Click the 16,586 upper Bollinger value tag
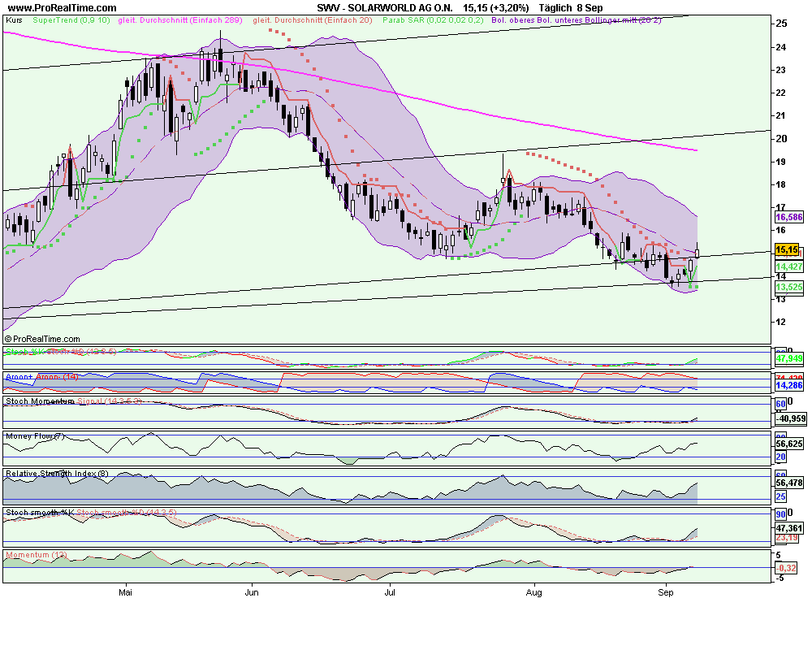This screenshot has width=812, height=650. 789,217
